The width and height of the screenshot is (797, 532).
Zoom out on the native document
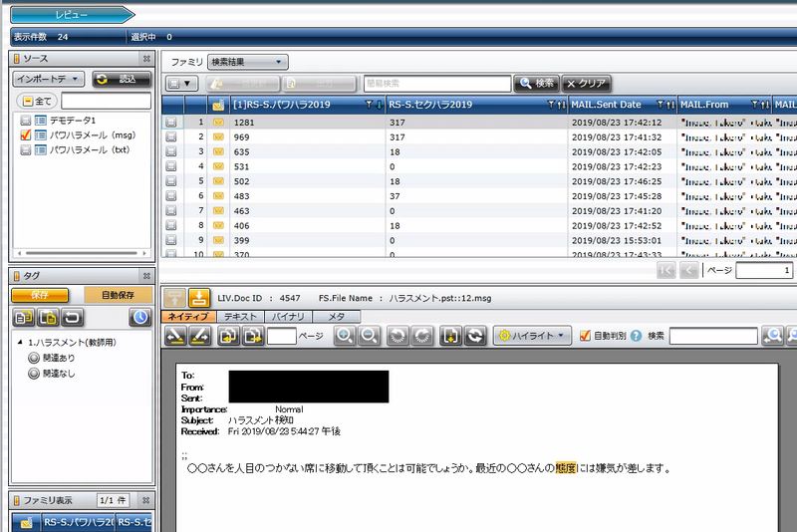pyautogui.click(x=369, y=336)
